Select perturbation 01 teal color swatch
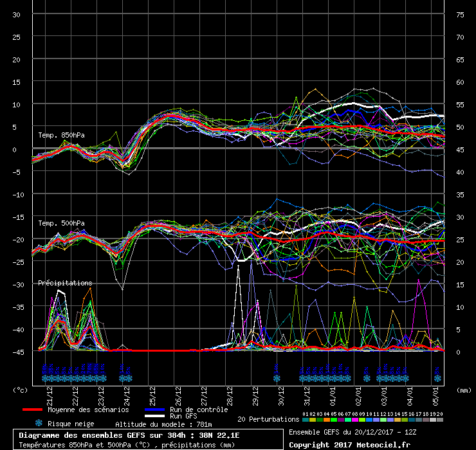 click(x=306, y=420)
